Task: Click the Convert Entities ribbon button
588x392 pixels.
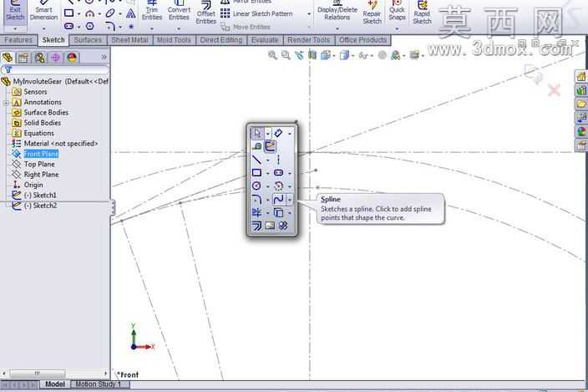Action: click(179, 13)
